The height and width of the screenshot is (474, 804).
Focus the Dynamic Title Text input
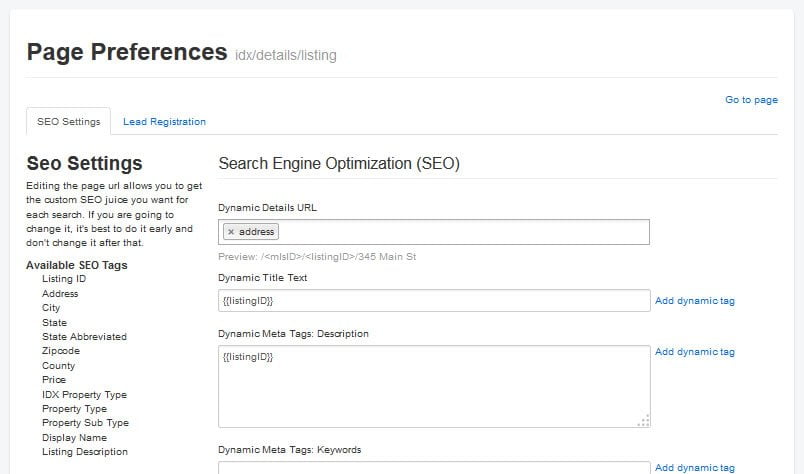(x=434, y=301)
